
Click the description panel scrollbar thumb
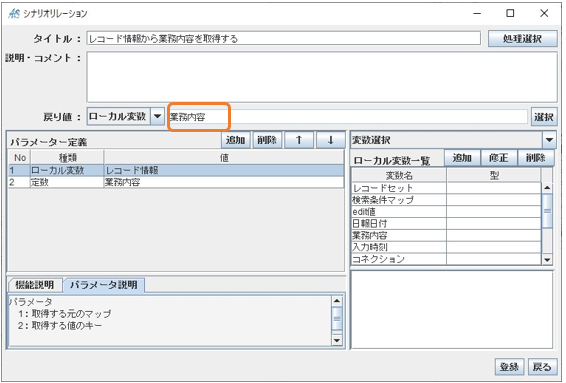coord(337,318)
